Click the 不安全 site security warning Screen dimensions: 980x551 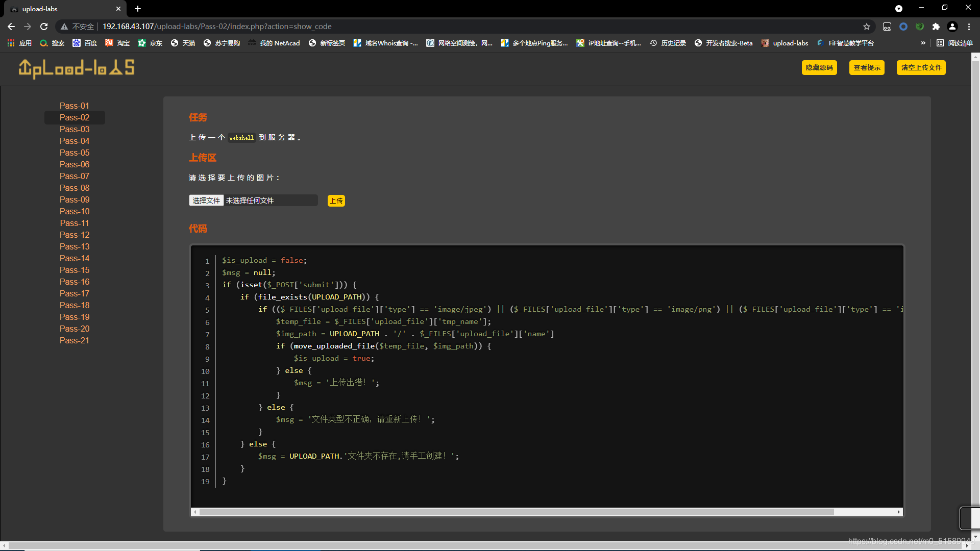tap(78, 27)
